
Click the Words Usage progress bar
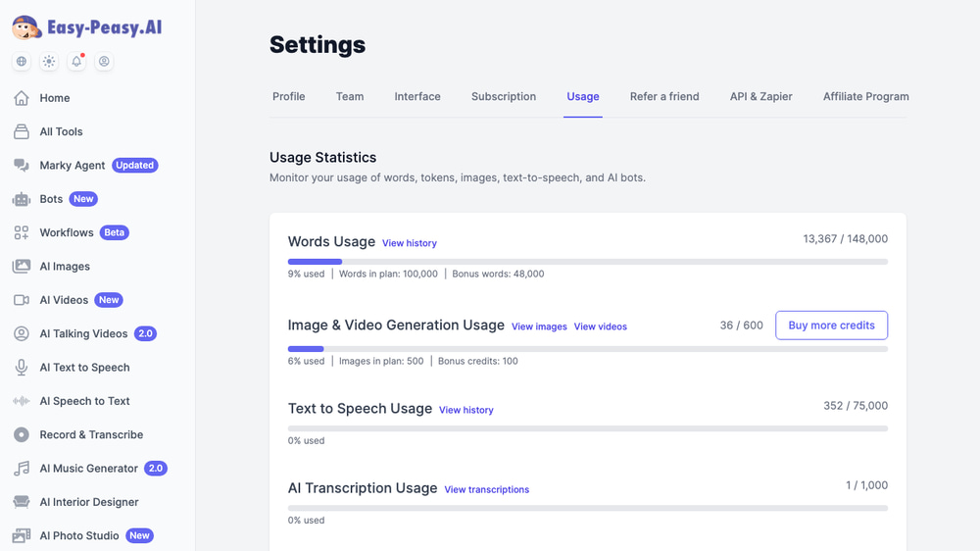pyautogui.click(x=588, y=262)
